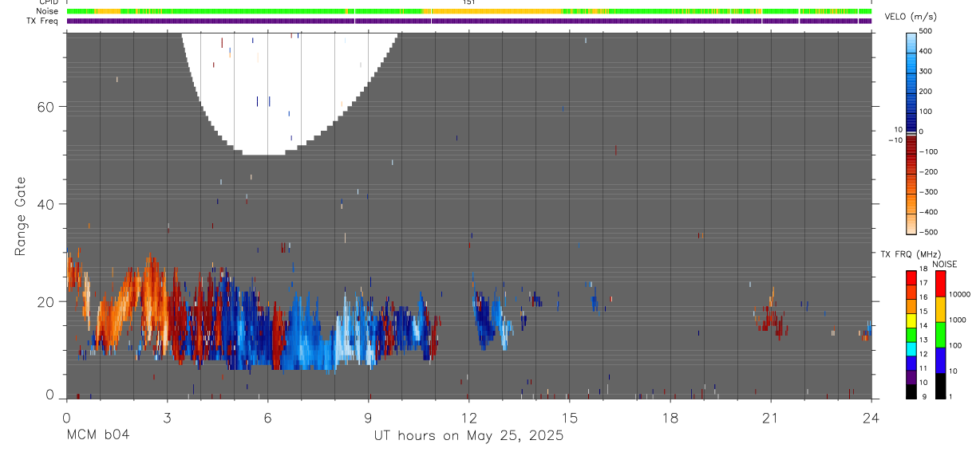Image resolution: width=980 pixels, height=452 pixels.
Task: Click the 21 tick on time axis
Action: 770,417
